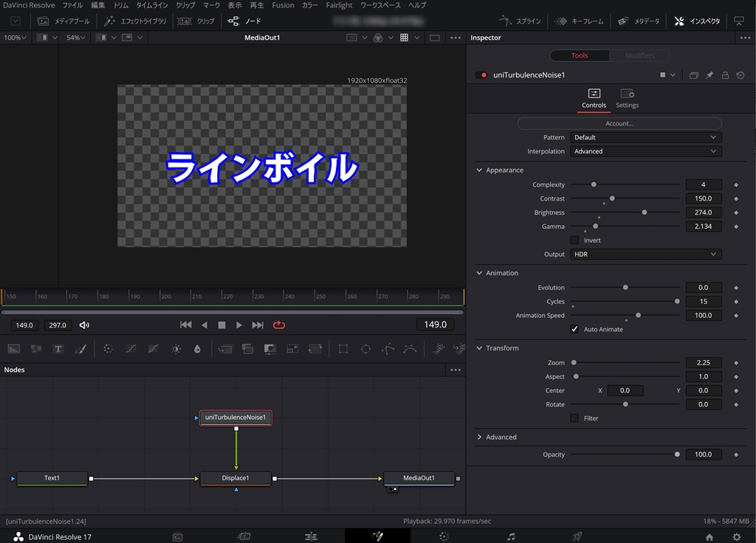This screenshot has height=543, width=756.
Task: Jump to the first frame
Action: pos(185,325)
